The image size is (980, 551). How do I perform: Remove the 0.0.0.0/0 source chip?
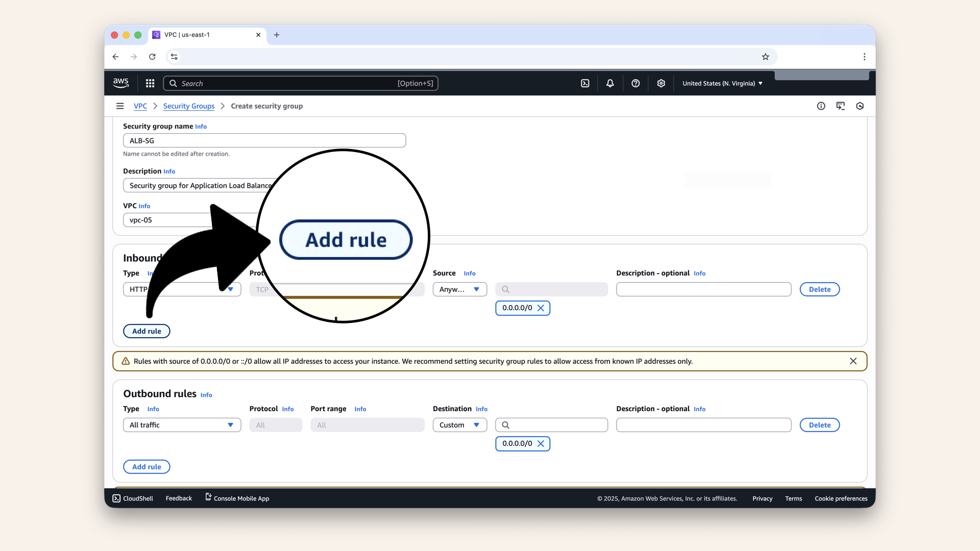pyautogui.click(x=541, y=308)
